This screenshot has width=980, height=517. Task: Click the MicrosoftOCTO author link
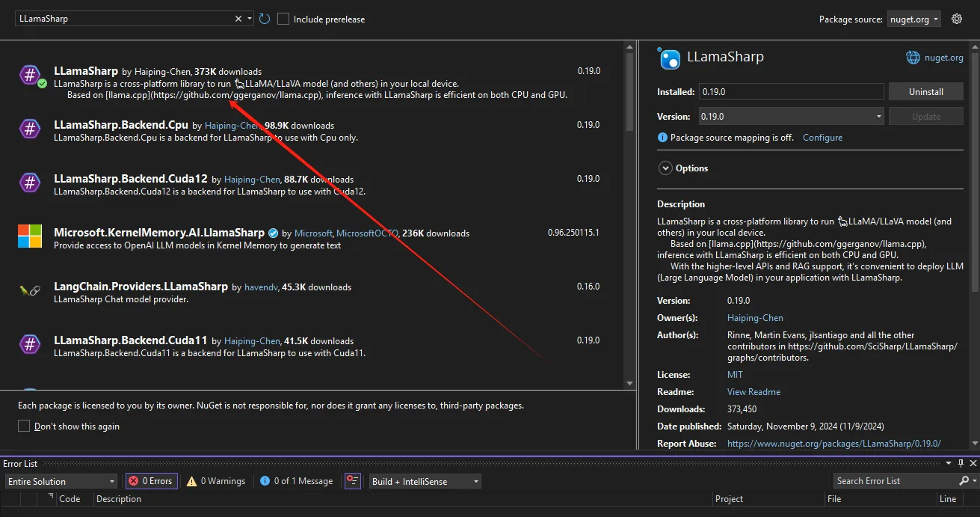(x=367, y=233)
